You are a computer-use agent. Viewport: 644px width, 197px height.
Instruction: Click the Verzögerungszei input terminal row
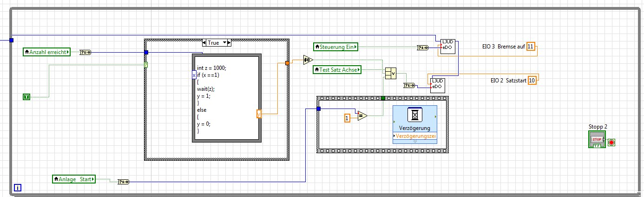414,136
